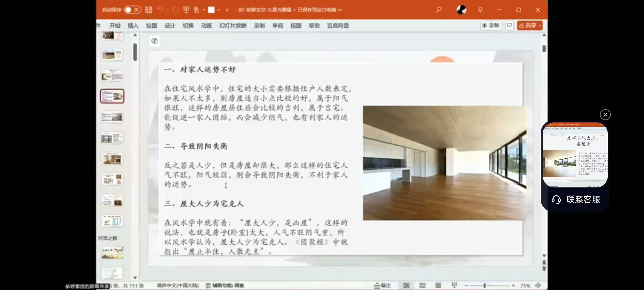Viewport: 644px width, 290px height.
Task: Open the saved-location dropdown beside file name
Action: [x=340, y=10]
